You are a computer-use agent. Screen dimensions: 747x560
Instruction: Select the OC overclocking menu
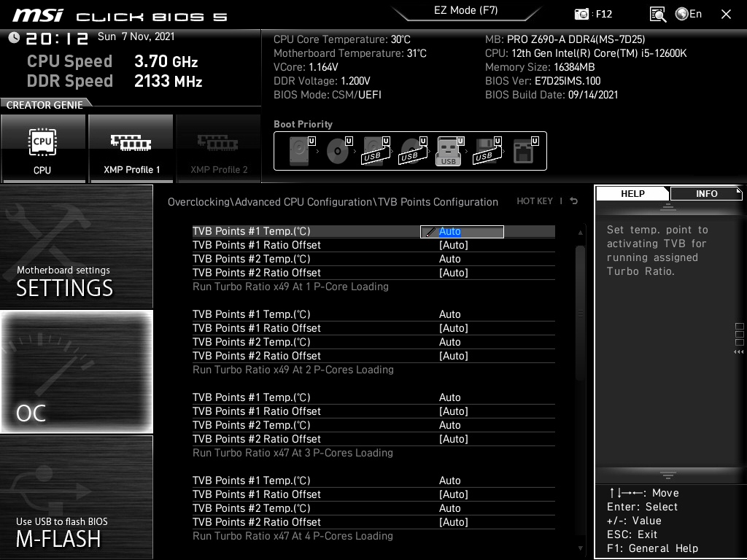pos(76,372)
